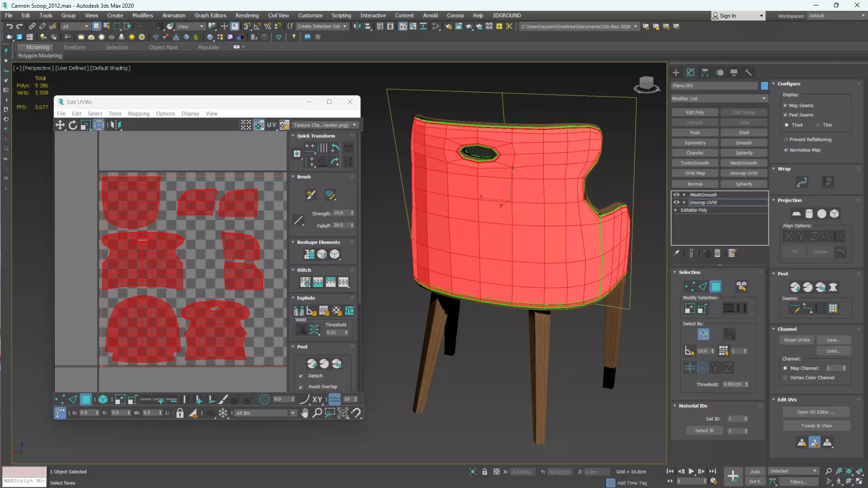This screenshot has height=488, width=868.
Task: Disable the Avoid Overlap checkbox
Action: [301, 387]
